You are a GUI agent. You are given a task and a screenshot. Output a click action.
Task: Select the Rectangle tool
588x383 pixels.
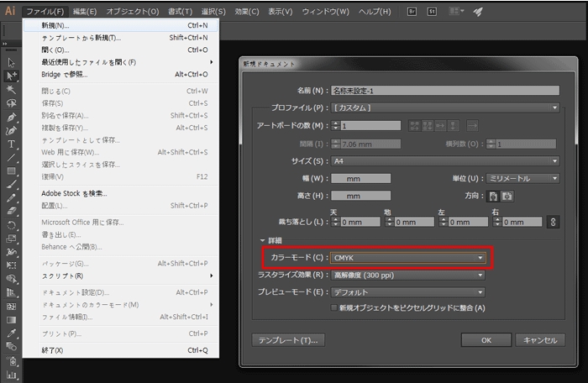tap(11, 171)
